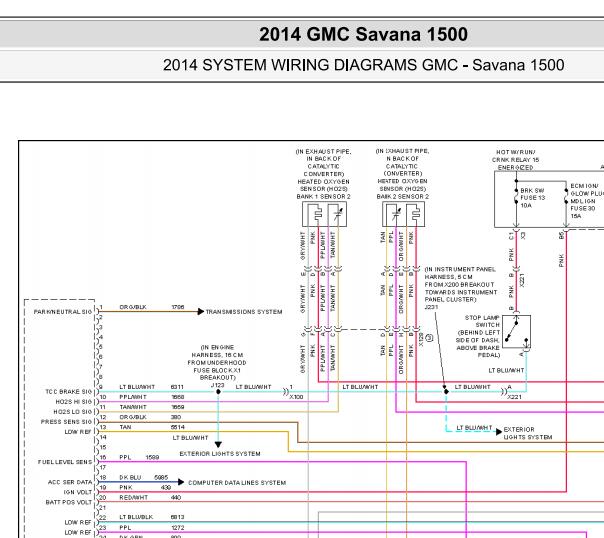Click the 'IN ENGINE HARNESS, 16 CM' location note
604x538 pixels.
pos(217,362)
